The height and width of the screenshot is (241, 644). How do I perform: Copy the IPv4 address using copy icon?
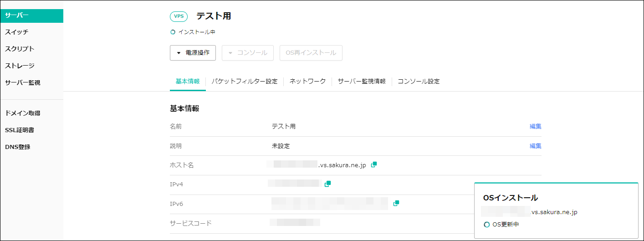(327, 184)
